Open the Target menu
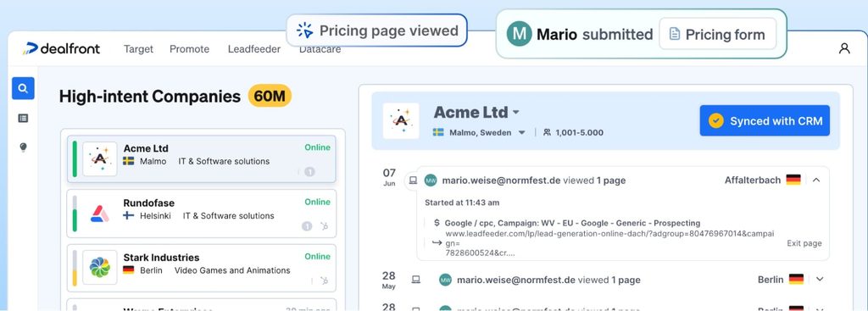The height and width of the screenshot is (311, 868). [x=138, y=49]
